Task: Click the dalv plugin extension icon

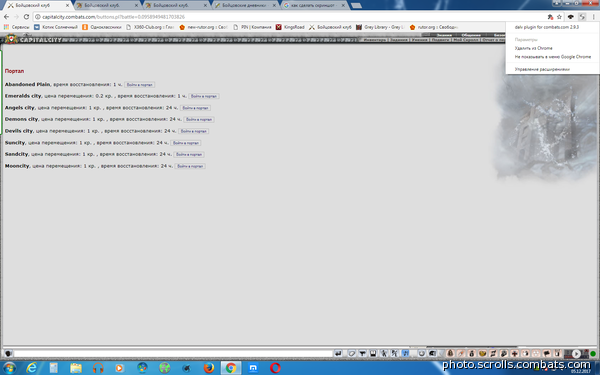Action: pos(582,17)
